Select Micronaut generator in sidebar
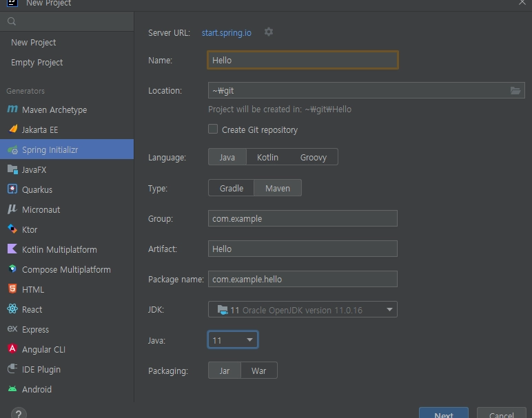The image size is (532, 418). click(41, 209)
